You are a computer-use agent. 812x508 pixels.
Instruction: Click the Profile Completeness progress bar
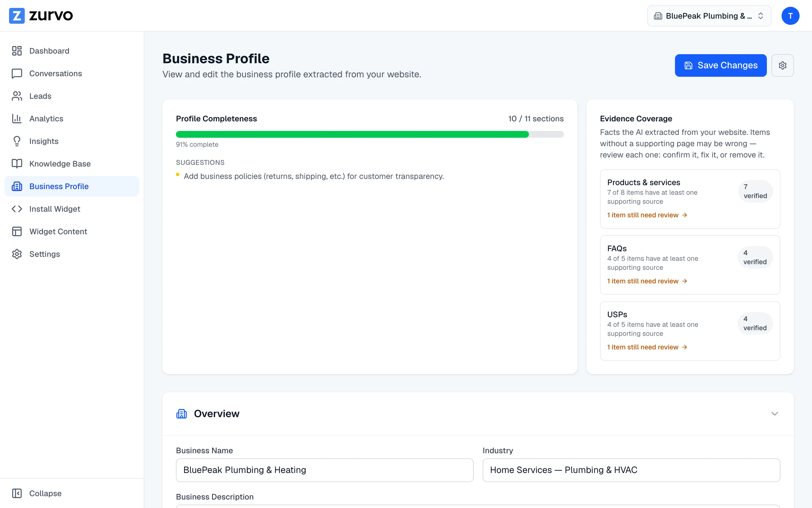pyautogui.click(x=369, y=134)
